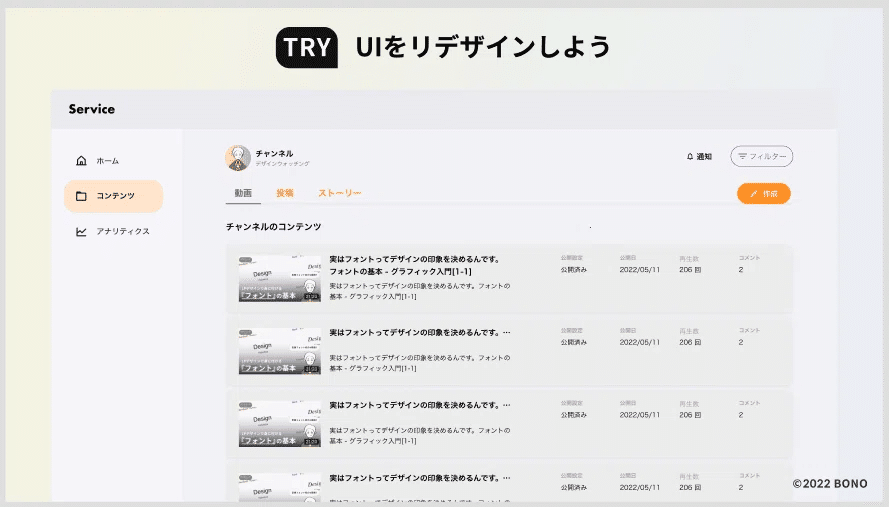Screen dimensions: 889x507
Task: Click the folder icon beside コンテンツ
Action: click(x=81, y=196)
